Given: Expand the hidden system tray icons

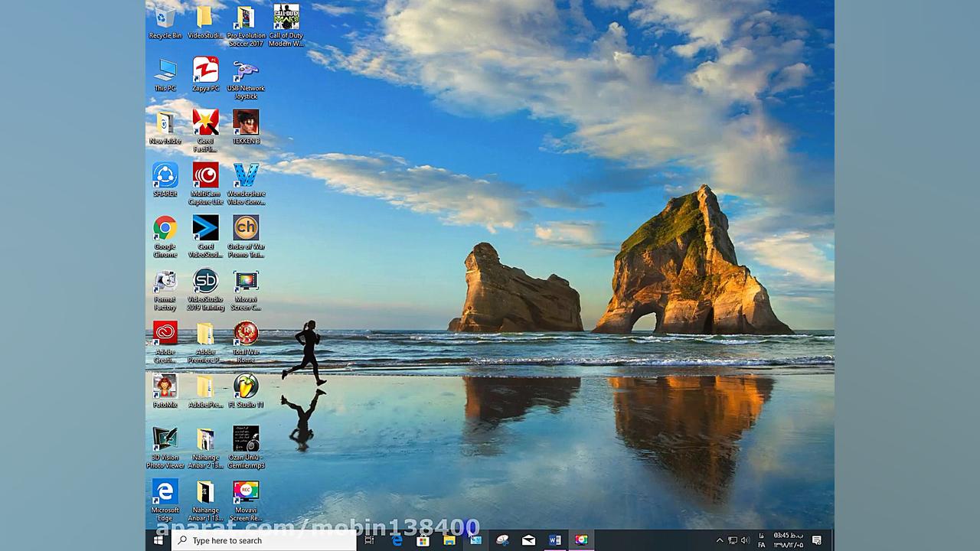Looking at the screenshot, I should click(719, 540).
